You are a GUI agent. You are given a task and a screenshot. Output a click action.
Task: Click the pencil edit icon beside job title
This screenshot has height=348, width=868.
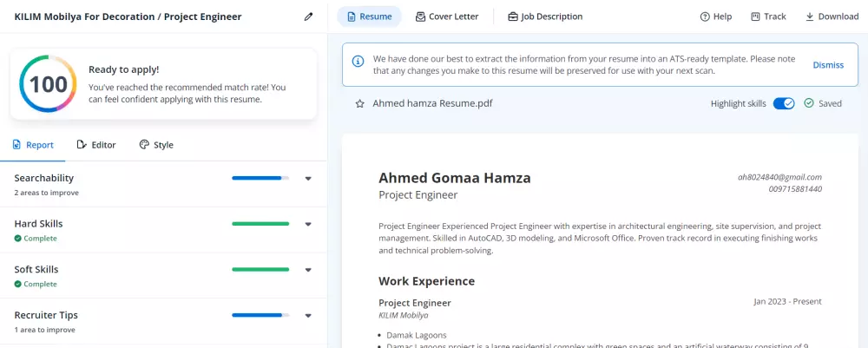point(308,16)
